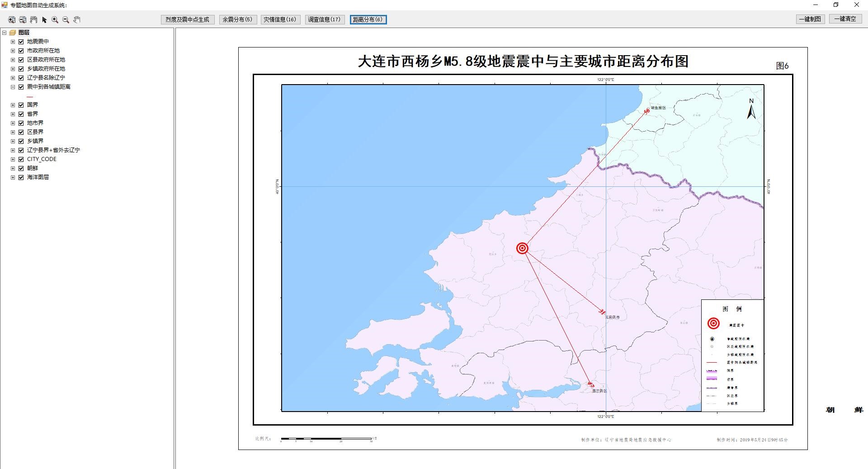Select the 省界 layer name

point(33,114)
